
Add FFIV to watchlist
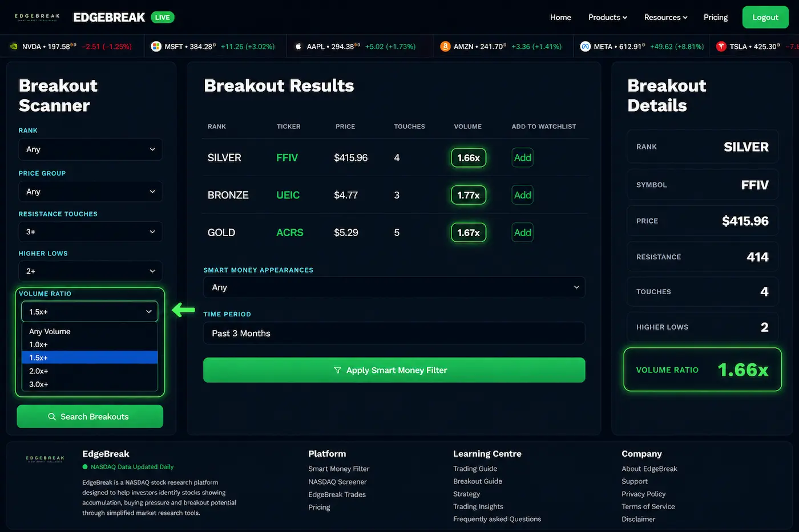click(x=522, y=158)
